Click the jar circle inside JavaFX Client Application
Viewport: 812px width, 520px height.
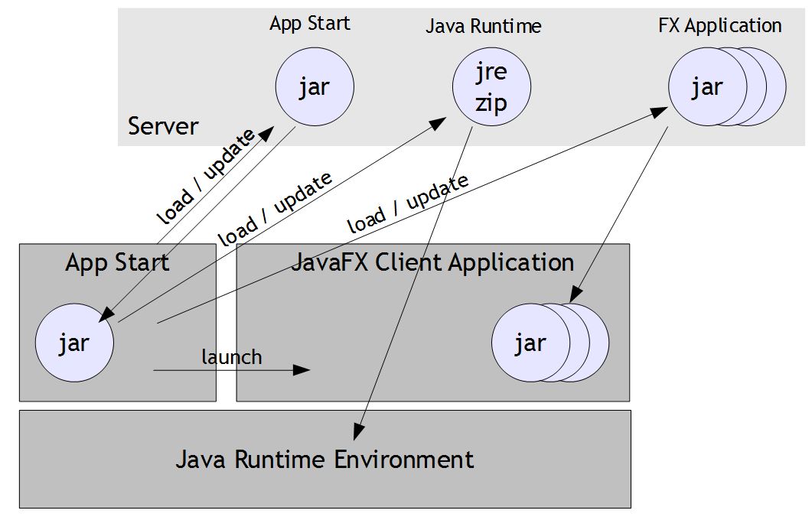(530, 343)
